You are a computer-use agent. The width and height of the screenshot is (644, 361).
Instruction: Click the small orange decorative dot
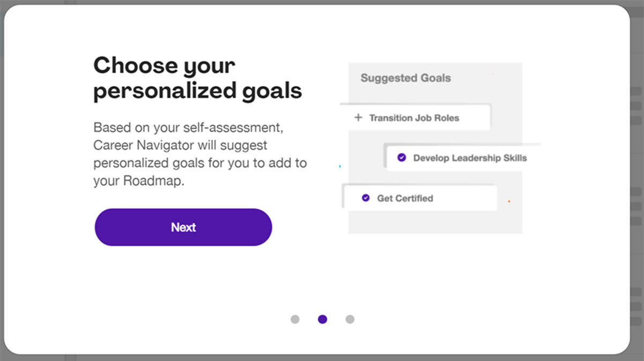tap(509, 201)
